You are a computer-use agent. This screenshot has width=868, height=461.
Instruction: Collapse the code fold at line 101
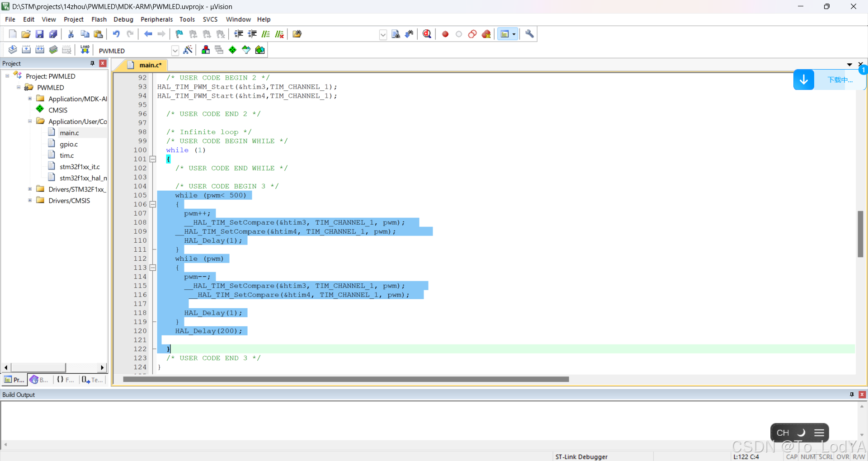click(153, 159)
